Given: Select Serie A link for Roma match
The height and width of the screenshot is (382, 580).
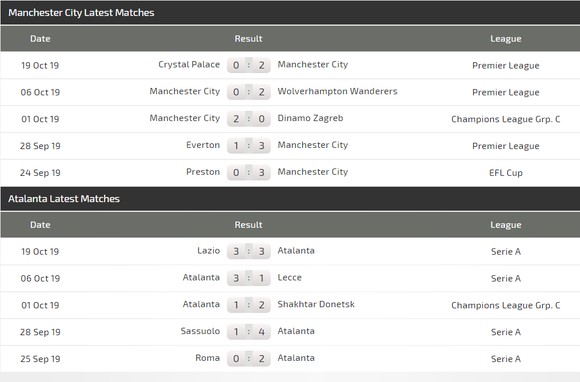Looking at the screenshot, I should click(x=506, y=359).
